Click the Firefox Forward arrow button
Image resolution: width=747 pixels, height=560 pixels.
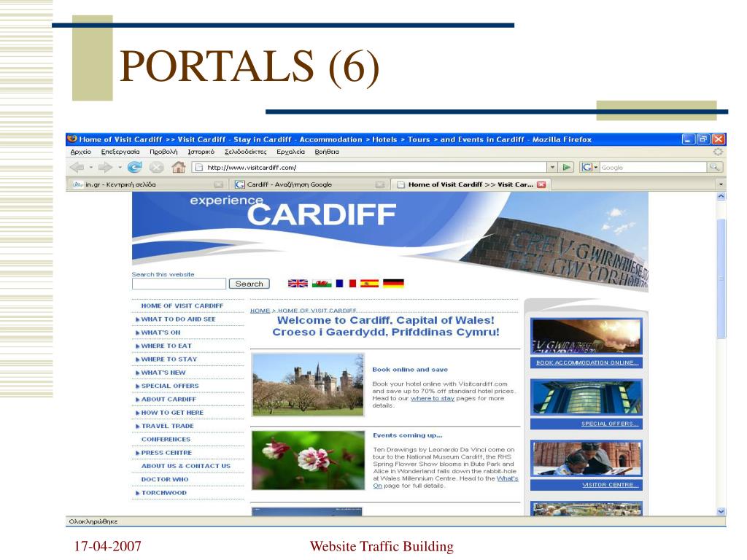(104, 167)
